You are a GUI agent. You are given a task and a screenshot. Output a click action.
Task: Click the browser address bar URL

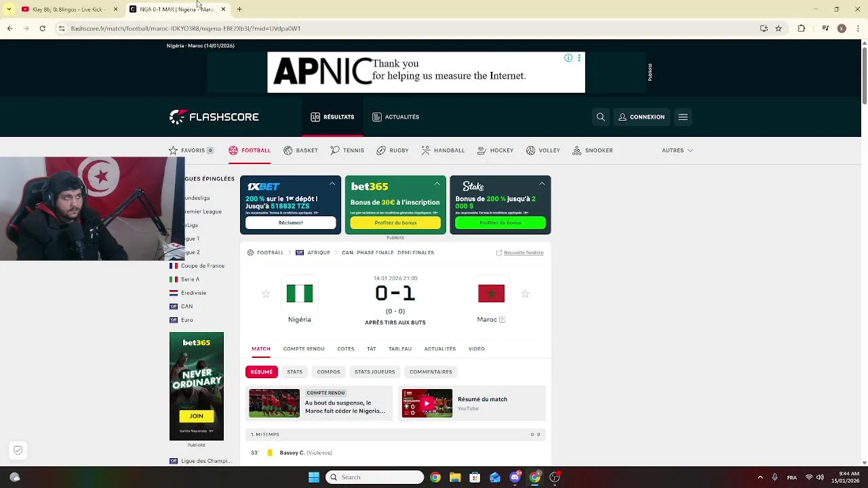(x=186, y=28)
